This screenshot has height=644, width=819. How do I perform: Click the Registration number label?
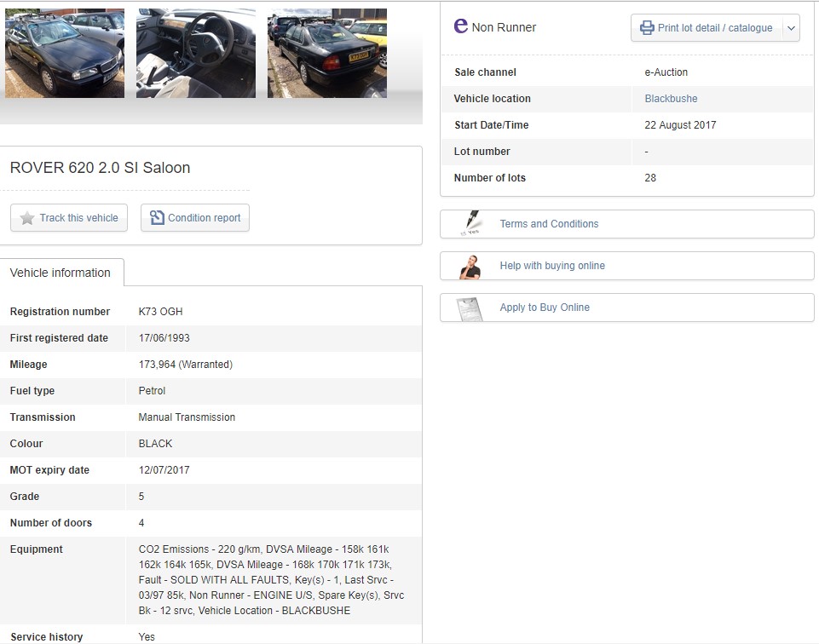pos(60,312)
